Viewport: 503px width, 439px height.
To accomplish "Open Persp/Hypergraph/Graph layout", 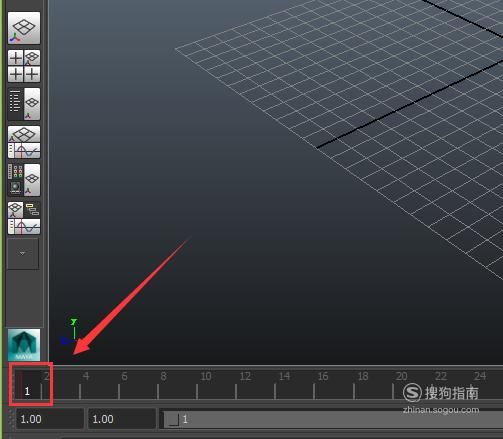I will click(24, 218).
